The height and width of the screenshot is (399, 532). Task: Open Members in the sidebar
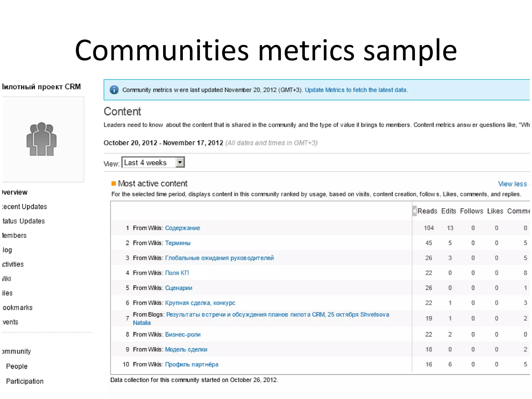(x=14, y=236)
